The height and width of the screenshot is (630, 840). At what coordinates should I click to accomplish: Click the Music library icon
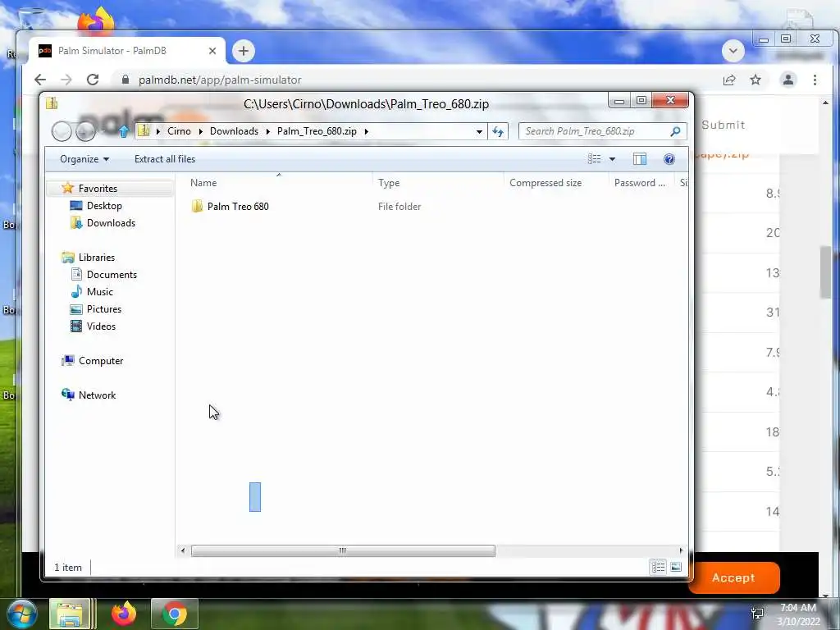76,291
